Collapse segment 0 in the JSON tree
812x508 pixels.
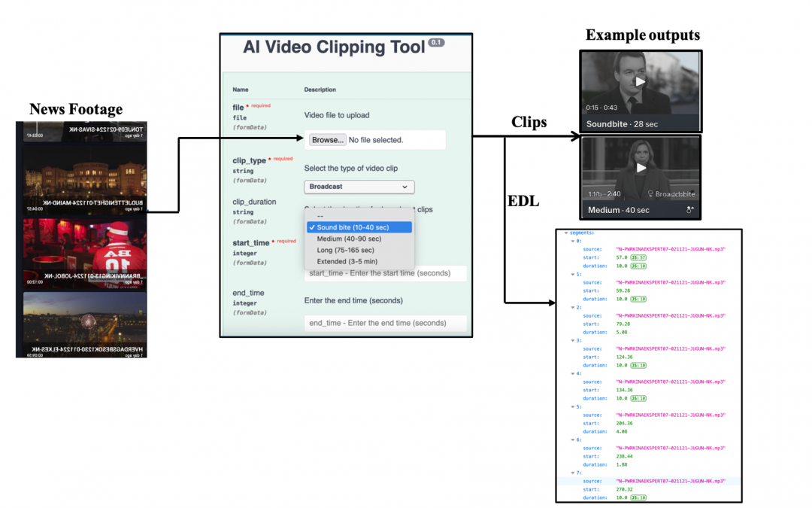tap(573, 242)
